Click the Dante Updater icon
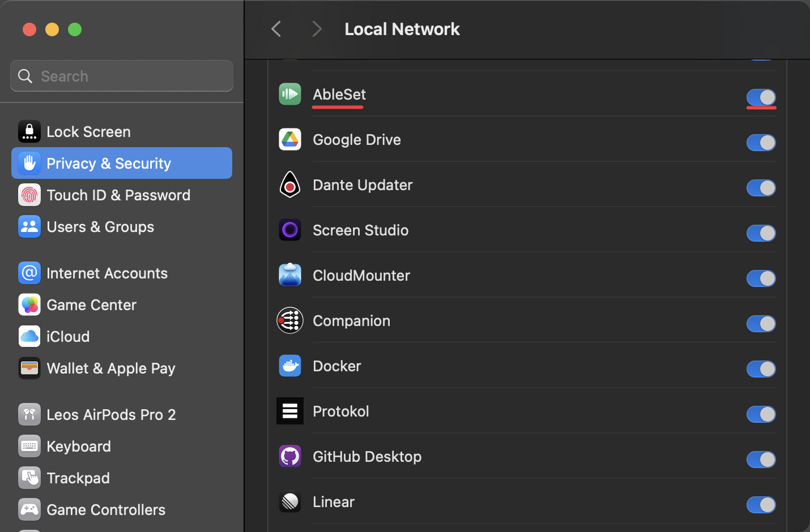 point(289,185)
